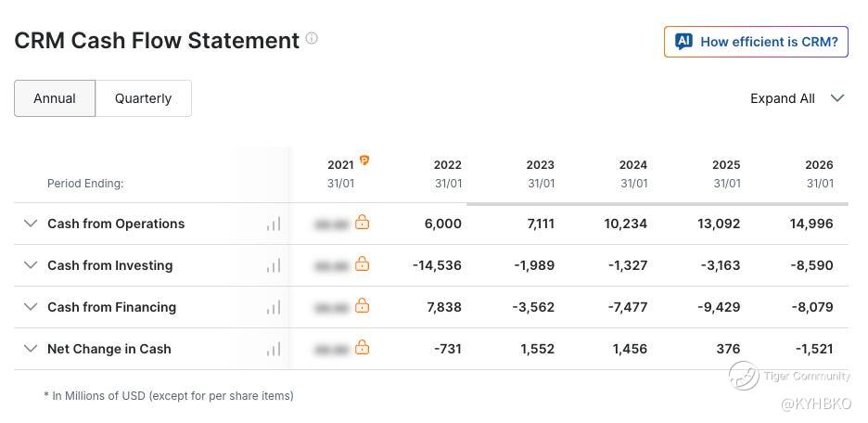
Task: Click the How efficient is CRM? button
Action: click(x=756, y=42)
